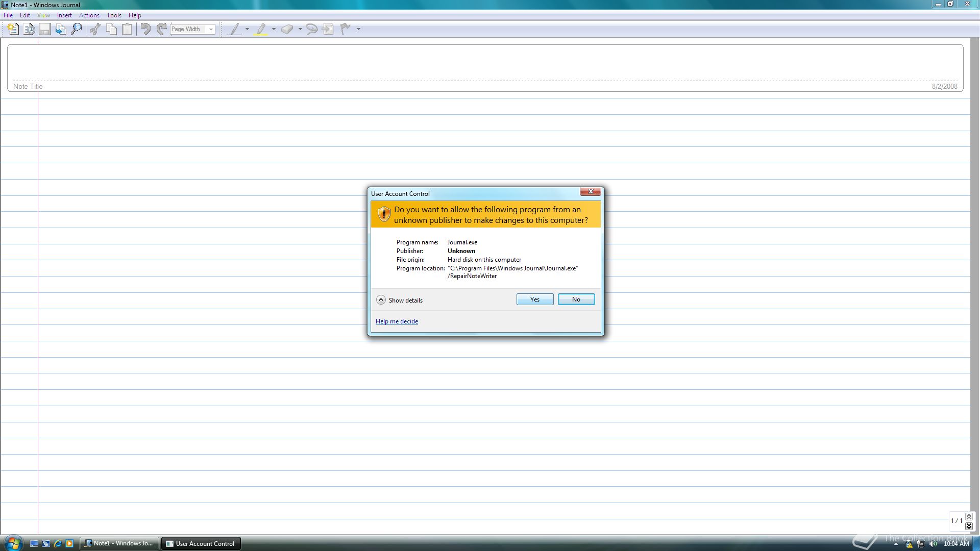Click the Note Title field
The width and height of the screenshot is (980, 551).
[485, 68]
